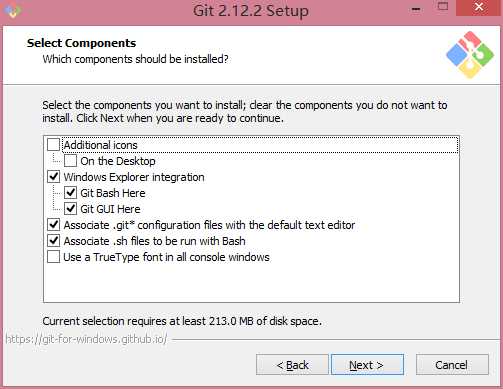
Task: Enable the Additional icons checkbox
Action: click(53, 145)
